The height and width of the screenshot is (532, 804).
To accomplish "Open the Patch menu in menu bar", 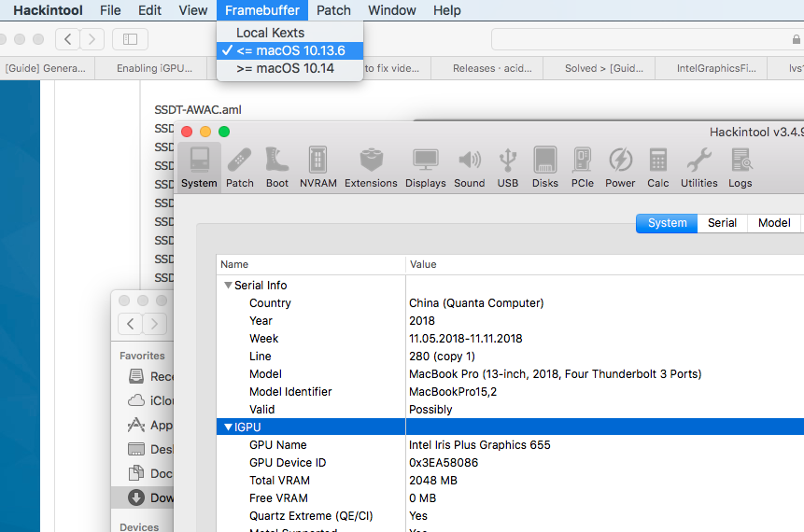I will tap(333, 10).
